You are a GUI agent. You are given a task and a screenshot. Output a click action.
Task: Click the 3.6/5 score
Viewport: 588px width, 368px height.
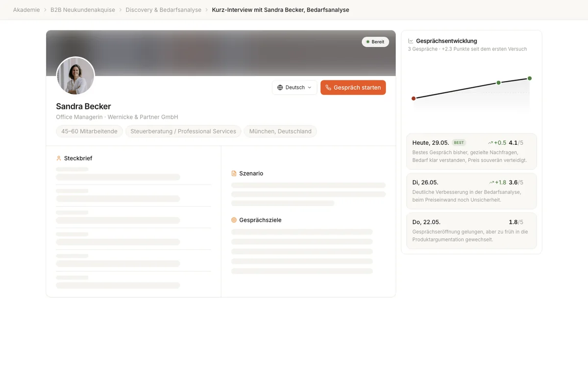516,183
